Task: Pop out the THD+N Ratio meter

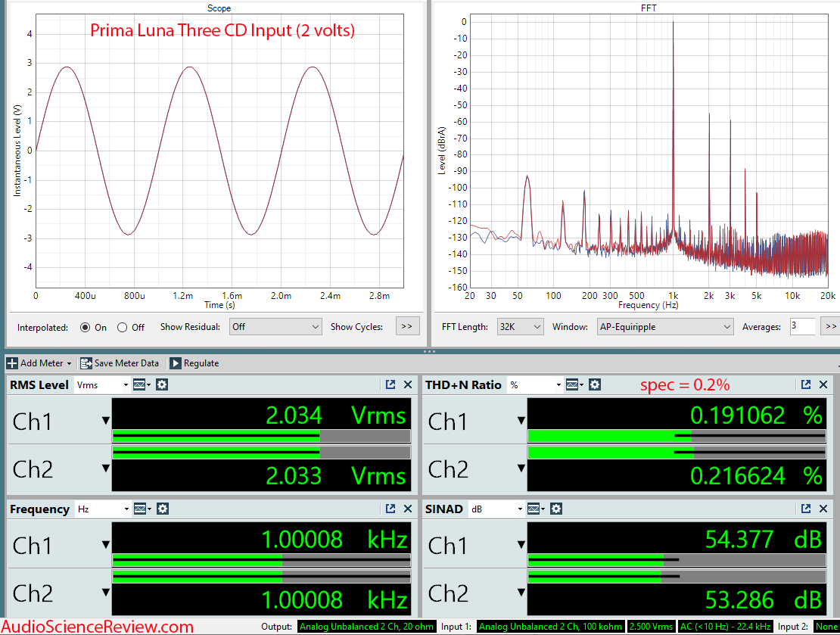Action: tap(806, 384)
